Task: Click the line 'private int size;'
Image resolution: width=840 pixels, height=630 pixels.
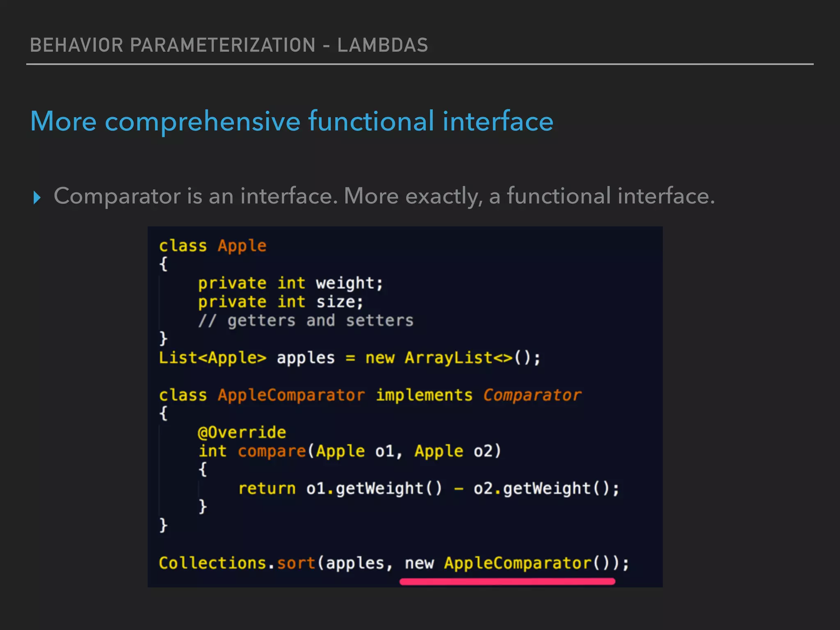Action: click(x=281, y=302)
